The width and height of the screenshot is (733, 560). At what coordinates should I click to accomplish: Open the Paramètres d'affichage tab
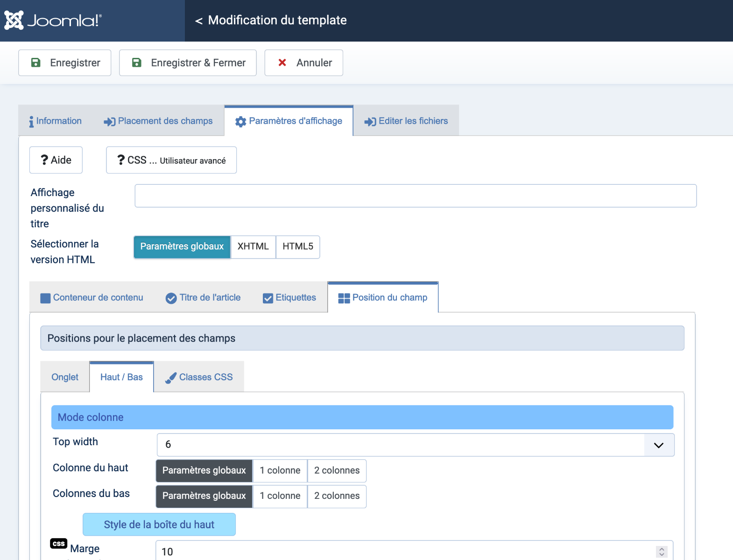coord(289,121)
